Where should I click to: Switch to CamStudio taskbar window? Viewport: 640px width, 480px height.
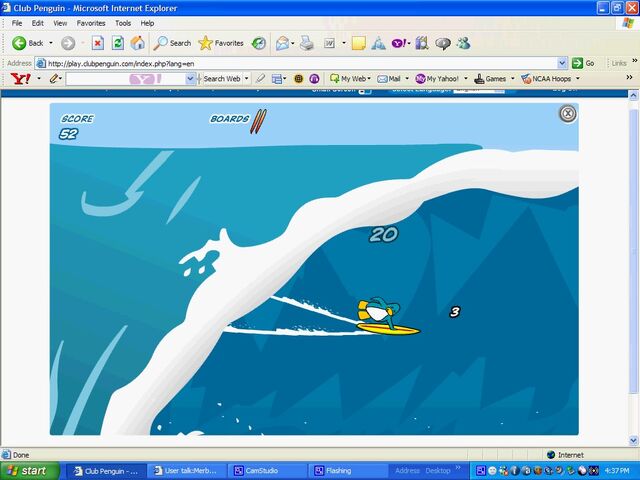(267, 471)
